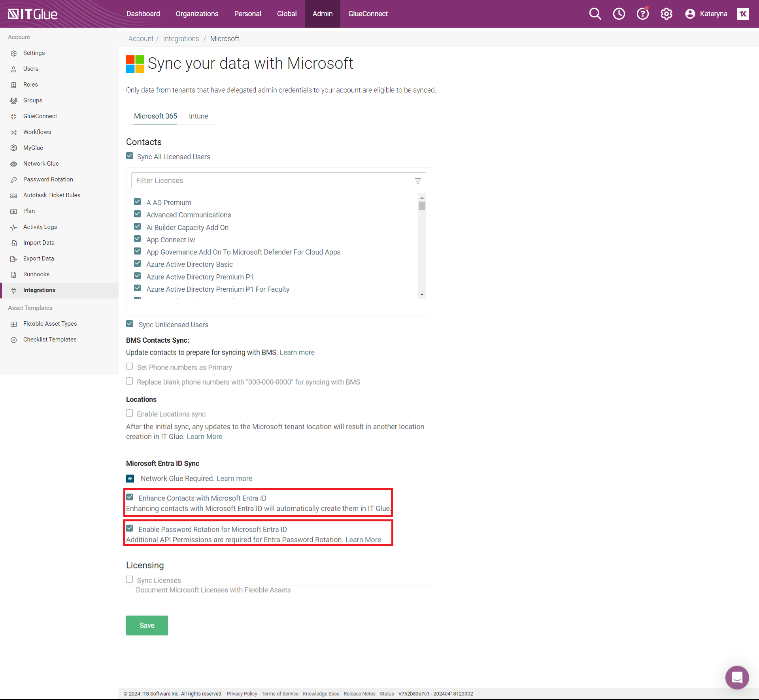Open Roles icon in sidebar

14,85
